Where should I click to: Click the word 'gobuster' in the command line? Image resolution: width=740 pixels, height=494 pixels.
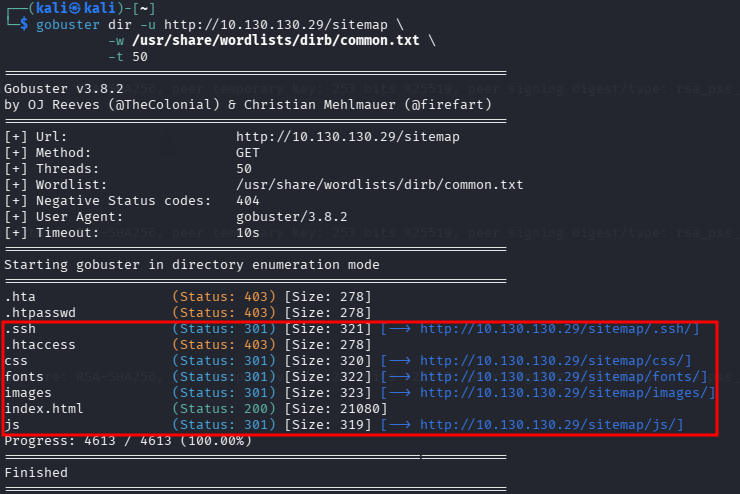68,25
